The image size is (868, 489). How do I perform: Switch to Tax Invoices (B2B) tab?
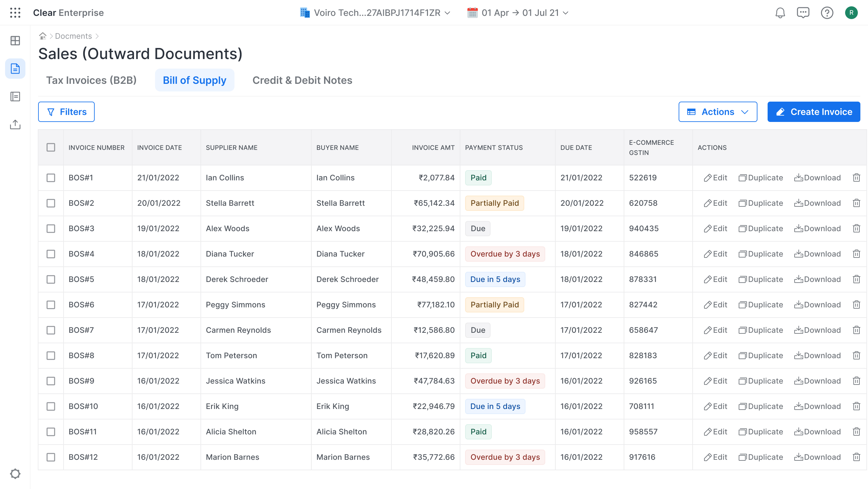[x=91, y=80]
